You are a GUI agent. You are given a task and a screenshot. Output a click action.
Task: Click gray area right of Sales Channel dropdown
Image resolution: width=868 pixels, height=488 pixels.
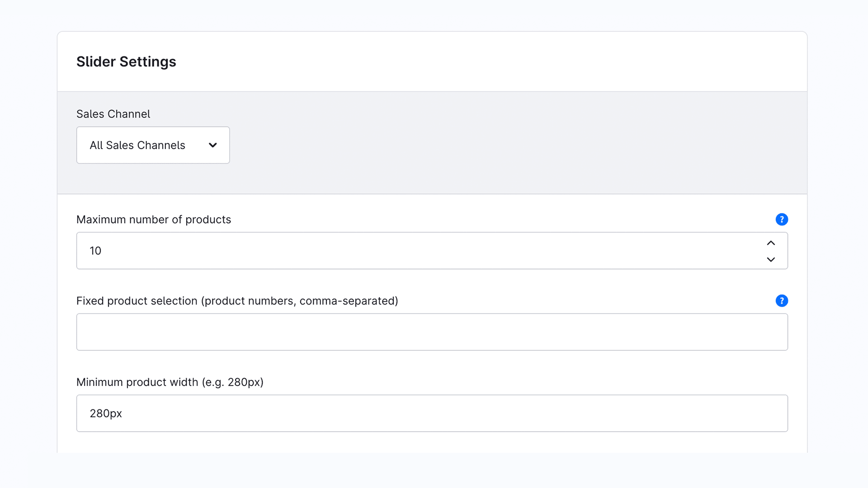497,145
